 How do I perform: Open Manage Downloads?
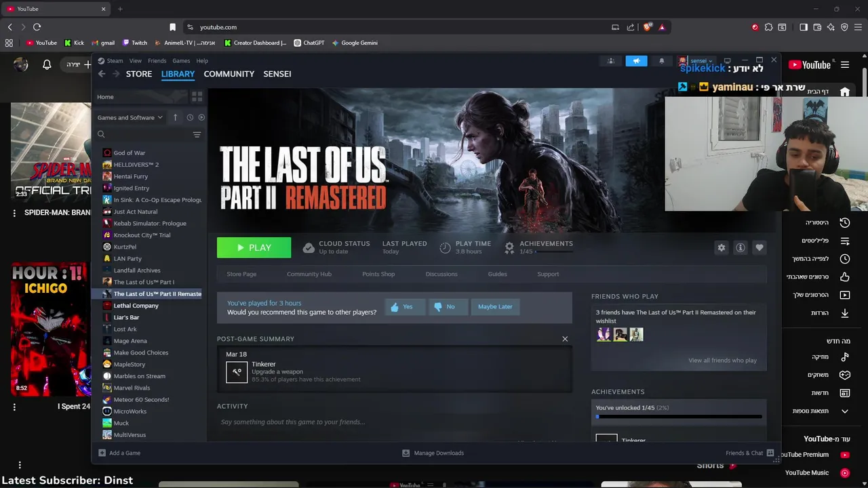pyautogui.click(x=433, y=453)
